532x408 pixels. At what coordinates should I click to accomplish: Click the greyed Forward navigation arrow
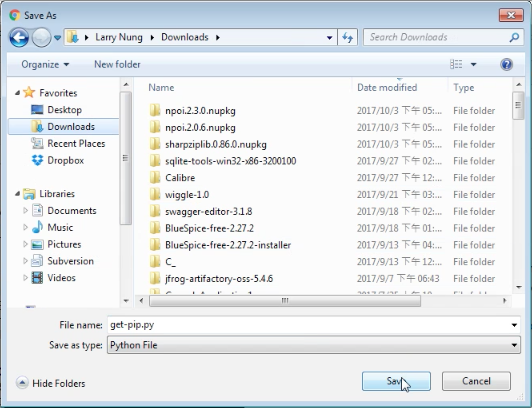point(41,37)
